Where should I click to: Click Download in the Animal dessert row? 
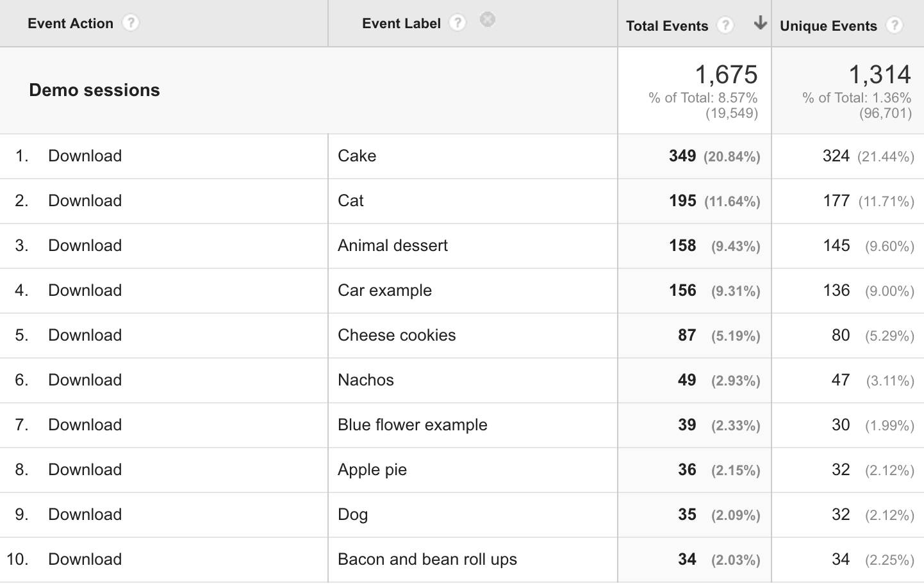click(x=85, y=246)
